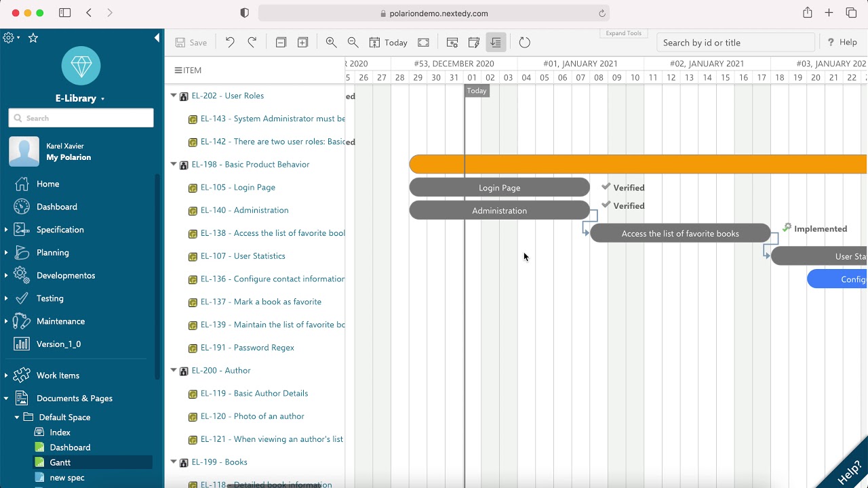Open EL-105 Login Page item
Screen dimensions: 868x488
point(237,188)
